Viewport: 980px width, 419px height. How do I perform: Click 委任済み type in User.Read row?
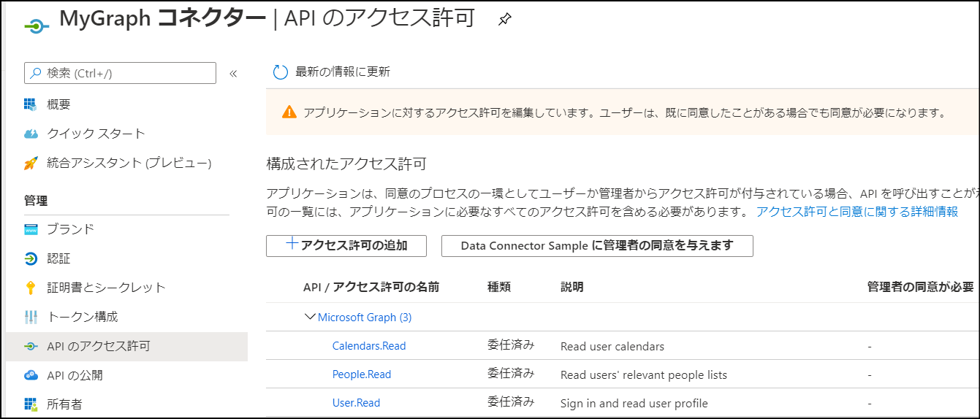pyautogui.click(x=511, y=401)
